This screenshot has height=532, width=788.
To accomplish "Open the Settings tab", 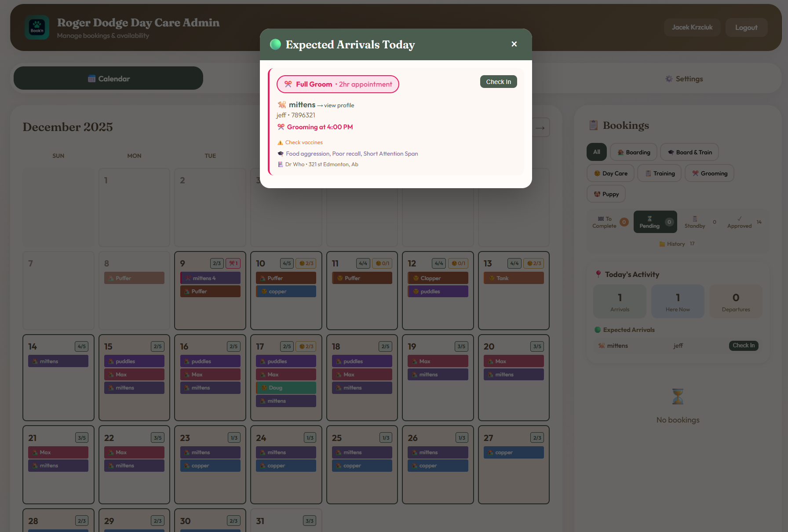I will (684, 79).
